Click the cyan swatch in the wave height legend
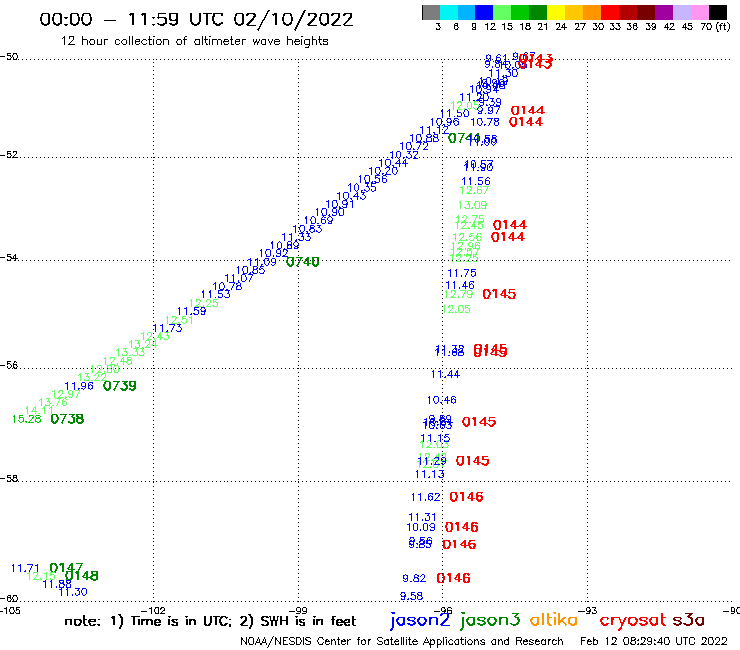The width and height of the screenshot is (740, 650). click(449, 13)
